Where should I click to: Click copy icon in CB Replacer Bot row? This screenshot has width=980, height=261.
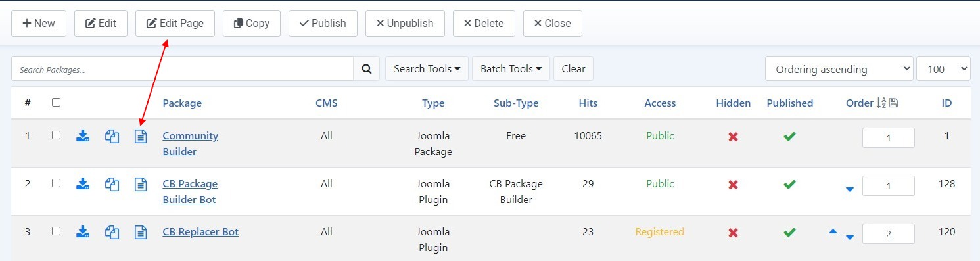[x=112, y=232]
